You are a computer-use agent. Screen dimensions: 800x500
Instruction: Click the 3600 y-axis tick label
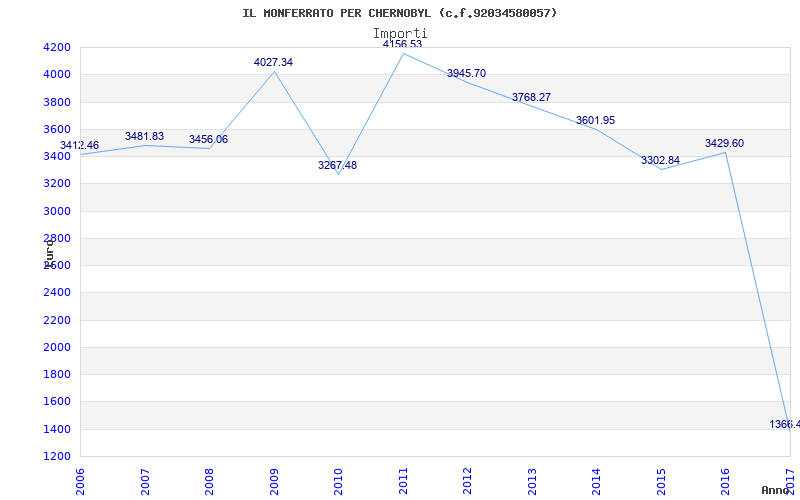57,129
